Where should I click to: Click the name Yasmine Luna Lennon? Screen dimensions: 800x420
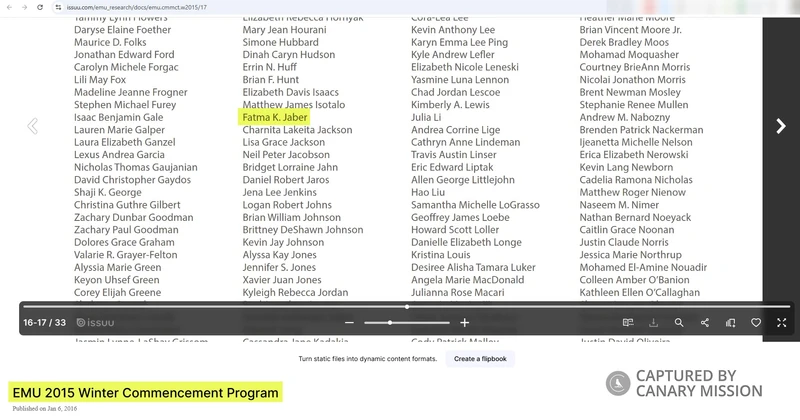[x=460, y=80]
